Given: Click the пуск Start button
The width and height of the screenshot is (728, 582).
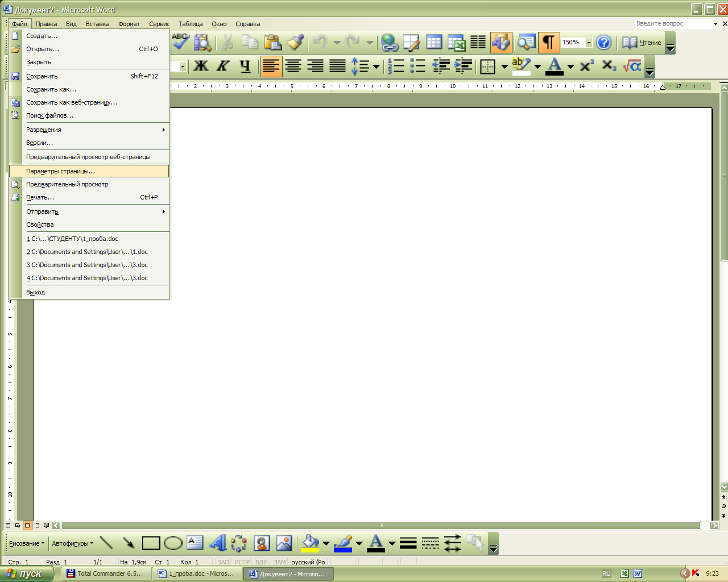Looking at the screenshot, I should pyautogui.click(x=27, y=573).
